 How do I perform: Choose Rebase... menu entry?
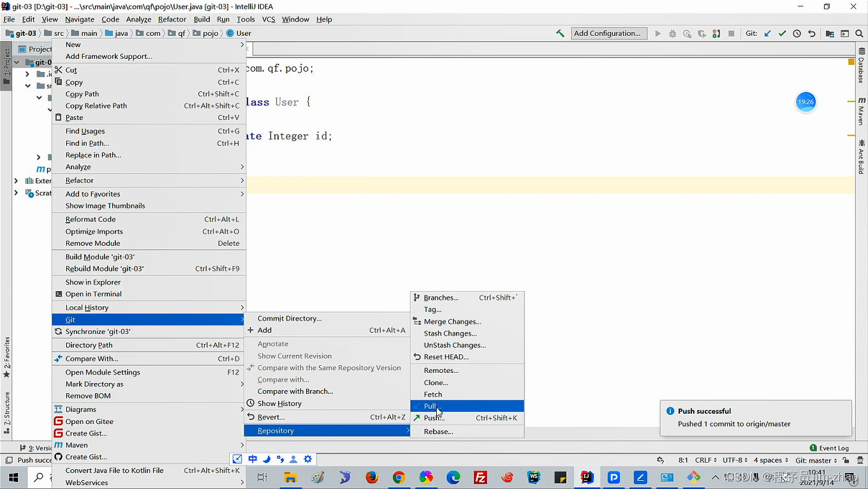tap(467, 432)
